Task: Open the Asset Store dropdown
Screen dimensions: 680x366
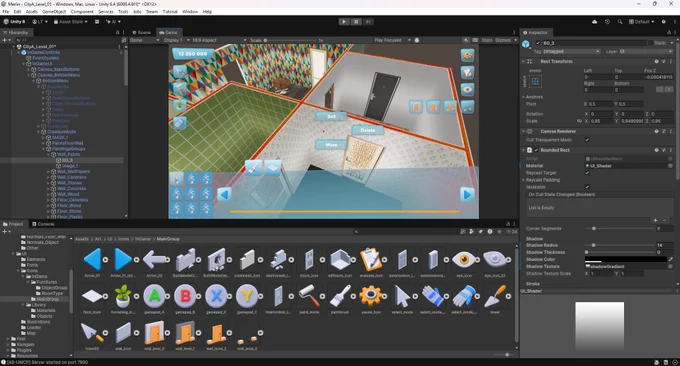Action: [71, 22]
